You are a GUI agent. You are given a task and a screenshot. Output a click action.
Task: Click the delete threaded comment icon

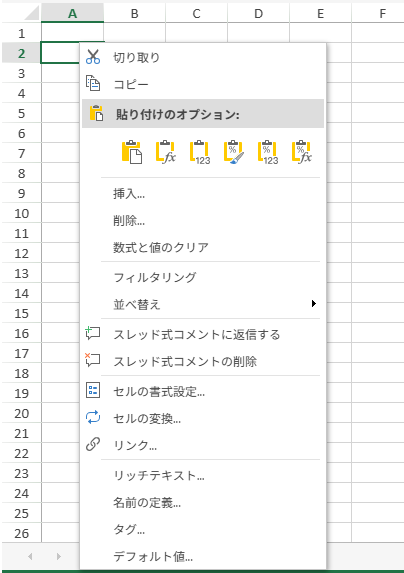[92, 360]
